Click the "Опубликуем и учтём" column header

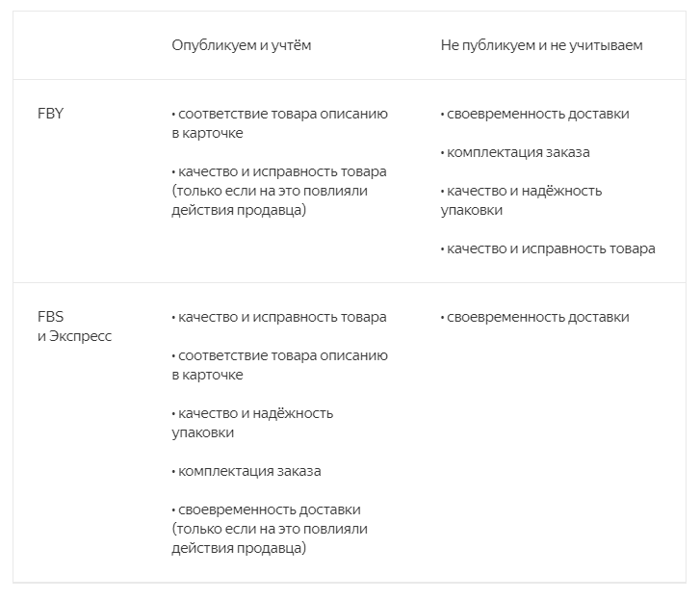241,45
